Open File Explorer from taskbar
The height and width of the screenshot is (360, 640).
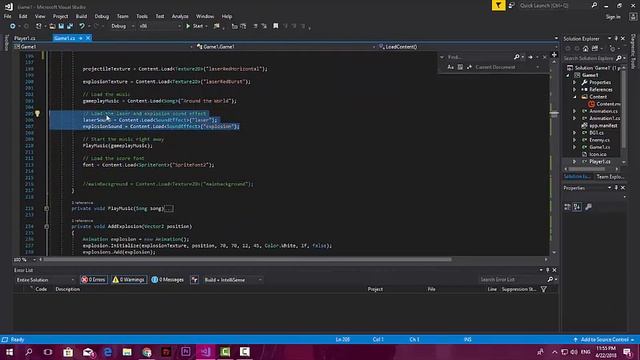[x=127, y=352]
